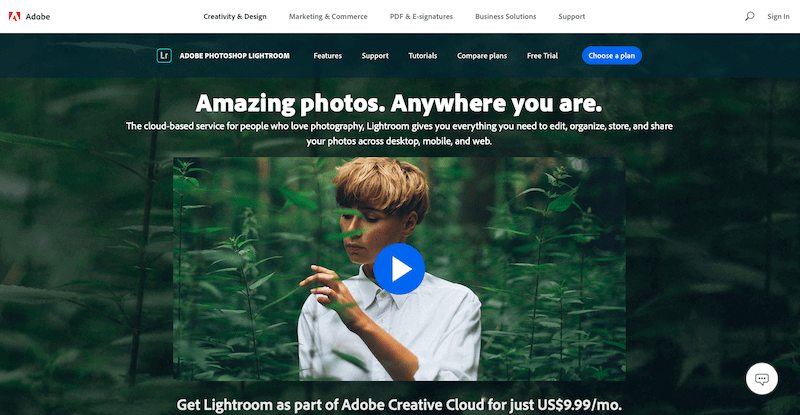Start the Free Trial link

(542, 56)
